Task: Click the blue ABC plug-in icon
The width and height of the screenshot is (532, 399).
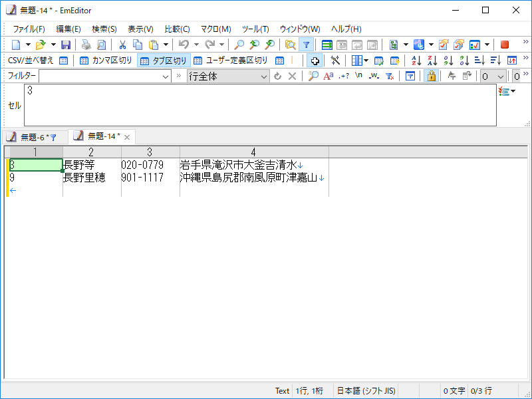Action: 419,45
